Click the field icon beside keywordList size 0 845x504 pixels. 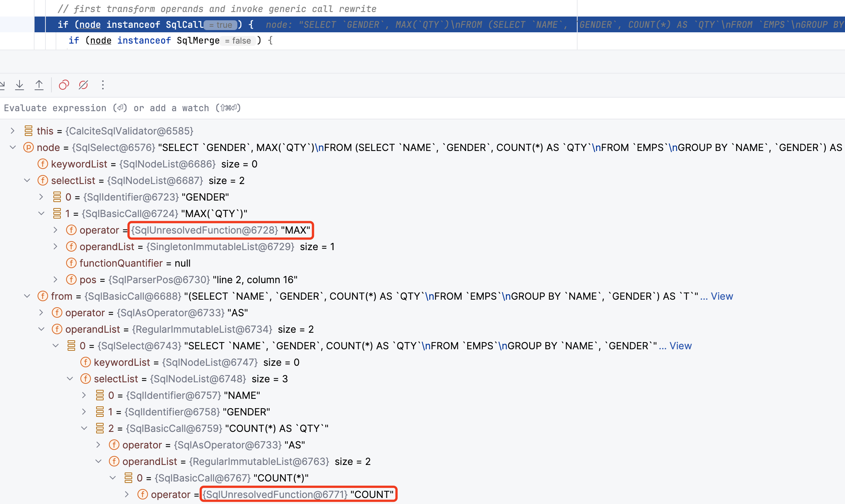[43, 164]
